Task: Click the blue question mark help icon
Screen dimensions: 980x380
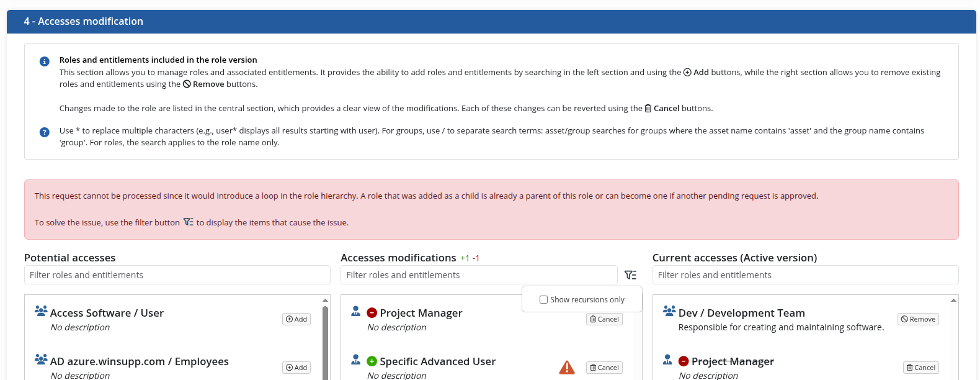Action: [x=45, y=132]
